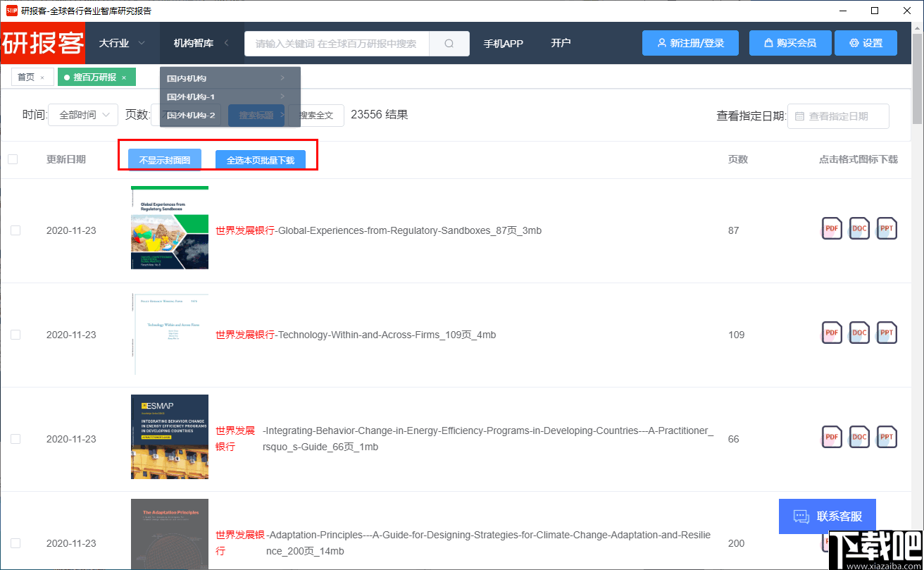Viewport: 924px width, 570px height.
Task: Download PPT of Integrating-Behavior-Change report
Action: pyautogui.click(x=887, y=437)
